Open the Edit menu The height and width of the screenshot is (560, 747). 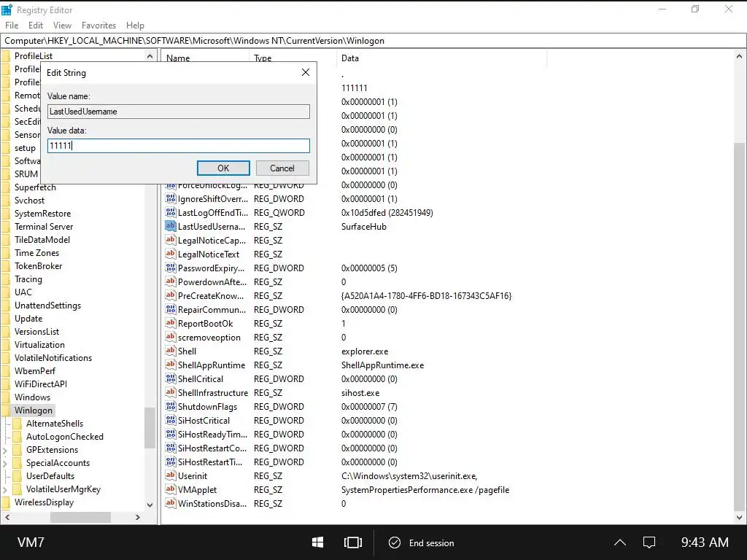pos(36,26)
